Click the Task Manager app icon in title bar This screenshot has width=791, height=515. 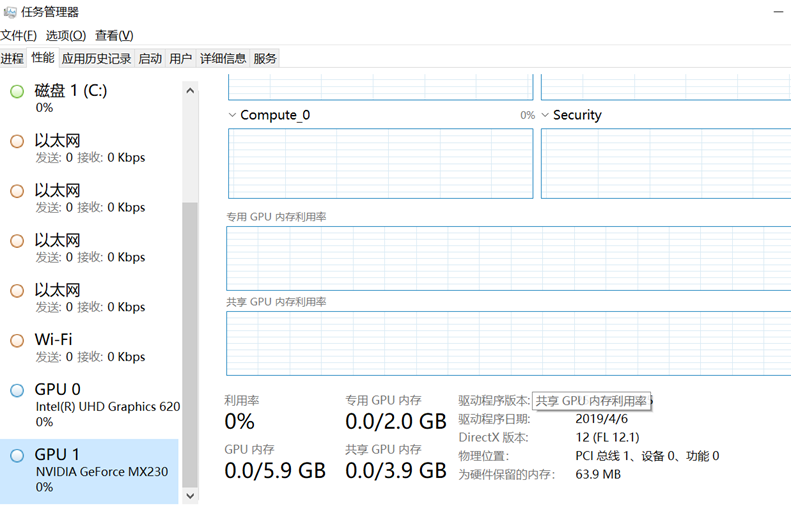(x=9, y=12)
